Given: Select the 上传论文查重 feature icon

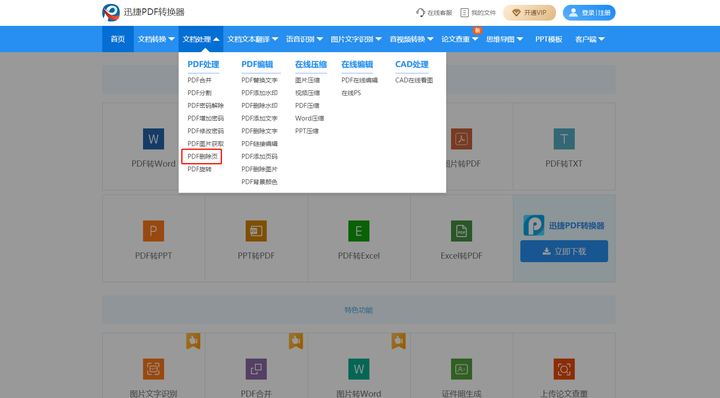Looking at the screenshot, I should point(564,369).
